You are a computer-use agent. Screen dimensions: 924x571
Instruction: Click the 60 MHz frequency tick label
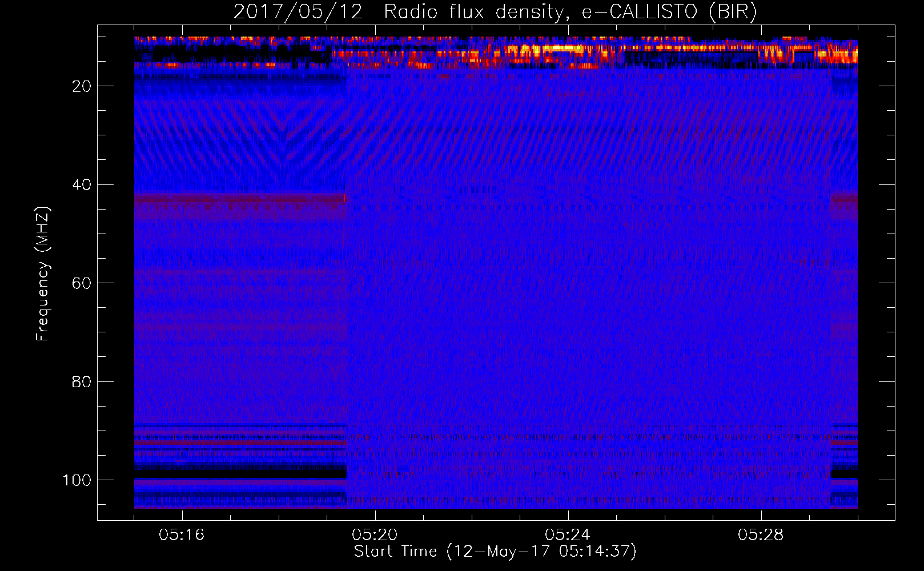pos(82,283)
